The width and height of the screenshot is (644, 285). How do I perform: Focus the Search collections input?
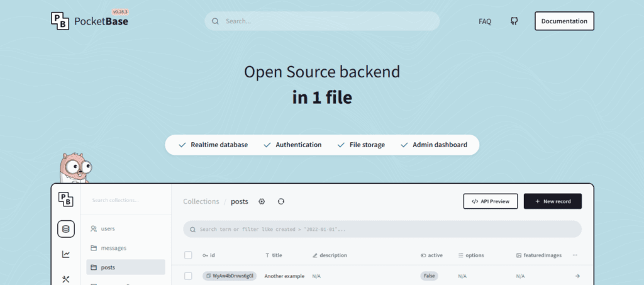pyautogui.click(x=126, y=200)
